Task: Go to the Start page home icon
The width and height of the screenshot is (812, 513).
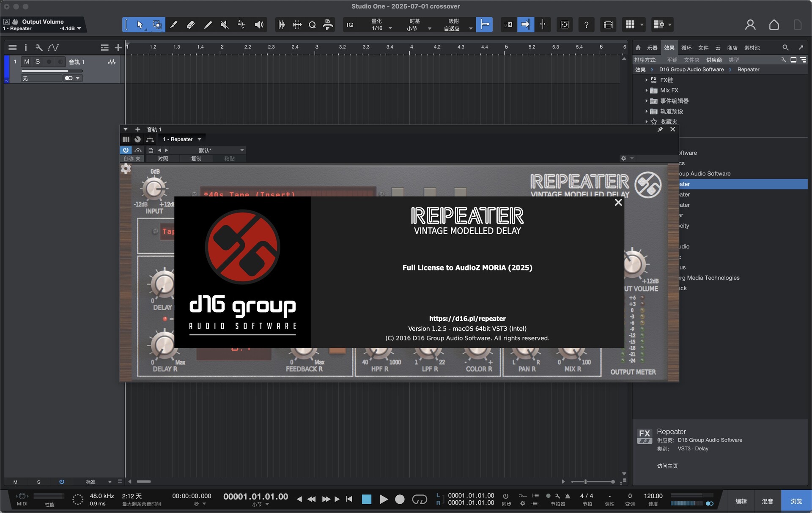Action: pos(774,25)
